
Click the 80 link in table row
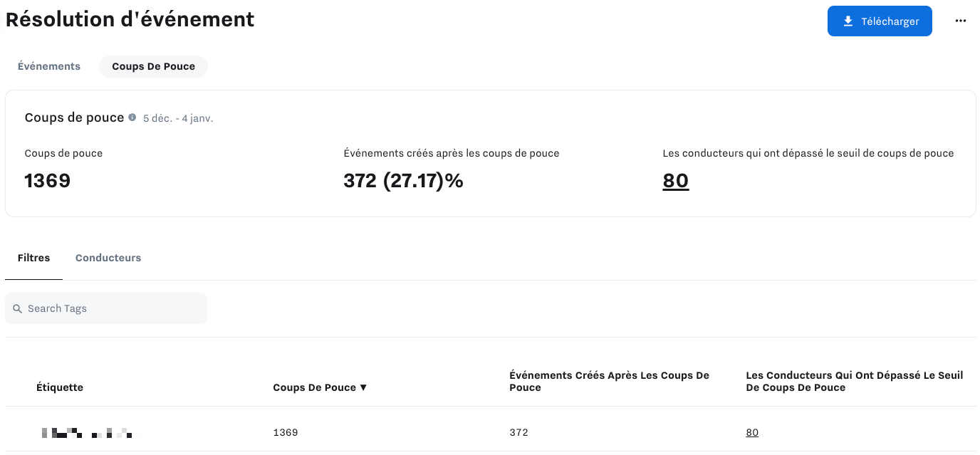coord(752,432)
